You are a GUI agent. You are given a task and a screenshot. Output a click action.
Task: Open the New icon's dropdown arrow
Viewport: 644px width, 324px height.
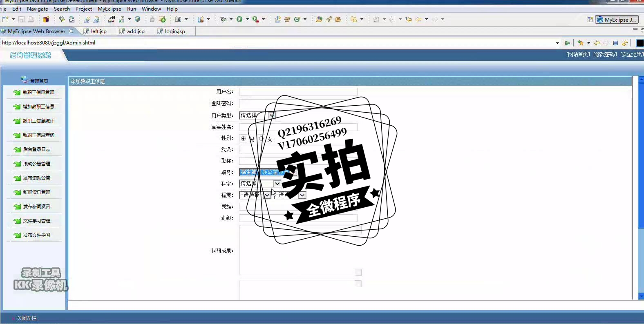tap(13, 19)
